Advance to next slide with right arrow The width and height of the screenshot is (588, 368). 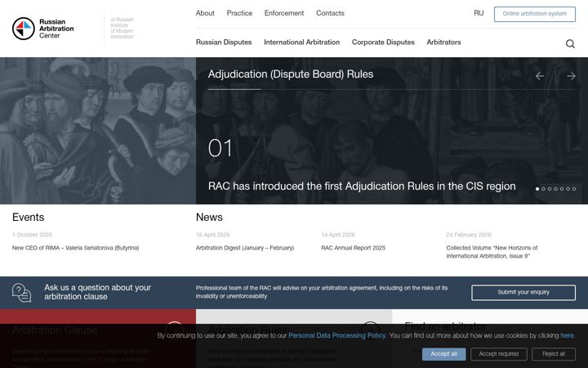point(571,76)
